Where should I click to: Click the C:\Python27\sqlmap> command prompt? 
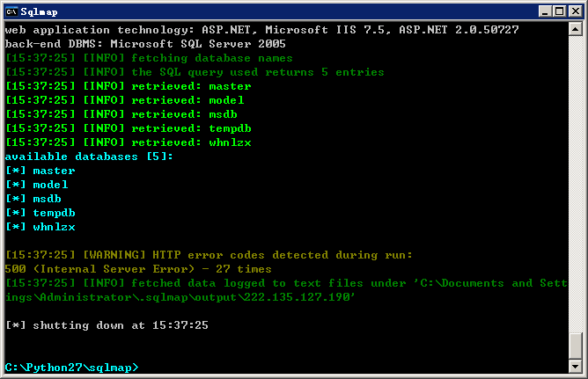coord(71,368)
